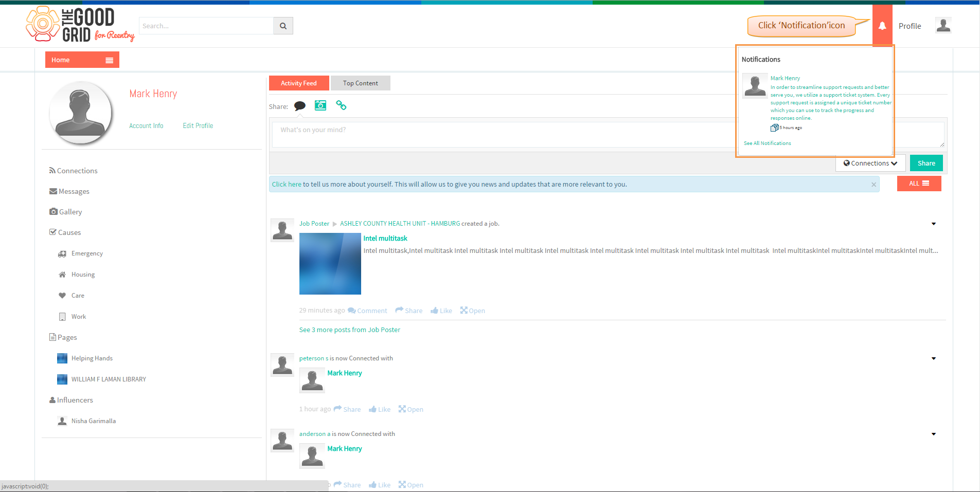This screenshot has width=980, height=492.
Task: Open Pages in the sidebar
Action: click(x=63, y=337)
